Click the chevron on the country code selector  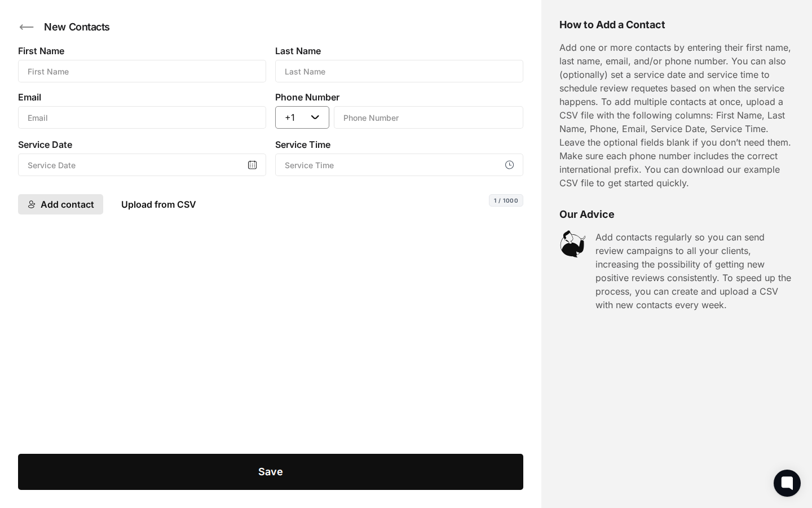click(315, 117)
